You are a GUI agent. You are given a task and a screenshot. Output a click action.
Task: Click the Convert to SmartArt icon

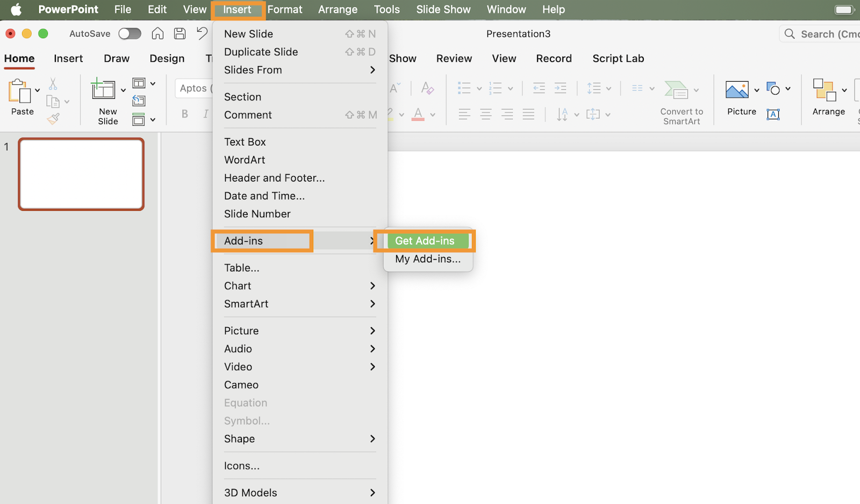click(676, 90)
